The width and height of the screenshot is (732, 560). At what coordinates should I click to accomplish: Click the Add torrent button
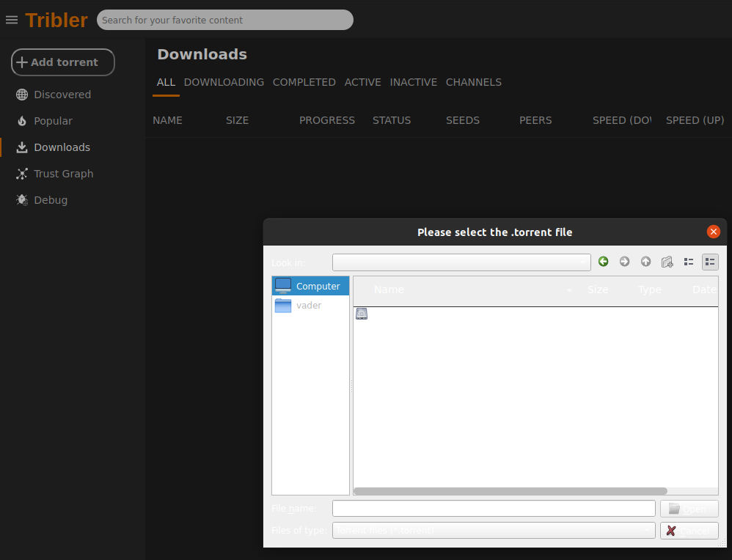click(x=62, y=62)
